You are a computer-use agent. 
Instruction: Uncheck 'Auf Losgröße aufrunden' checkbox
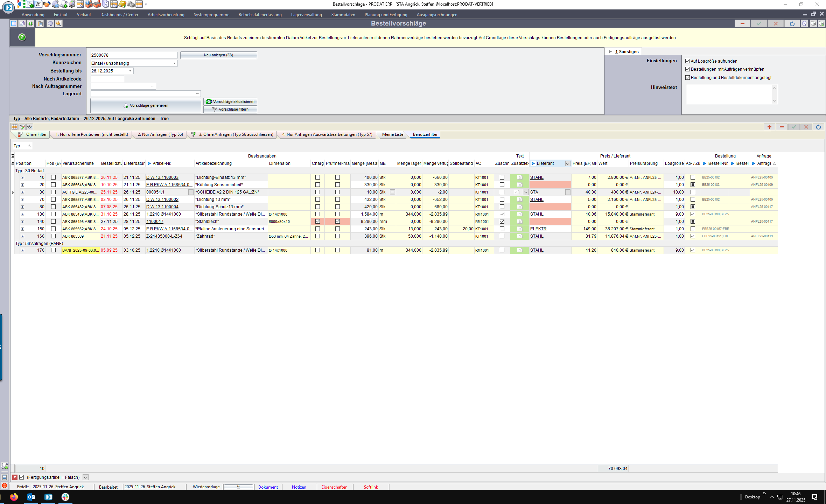pyautogui.click(x=687, y=61)
